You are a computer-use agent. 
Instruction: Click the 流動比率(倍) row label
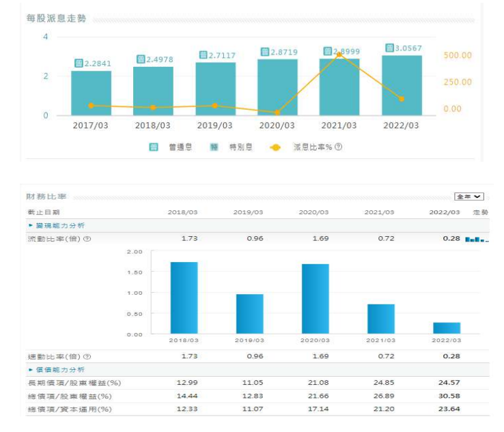tap(54, 239)
